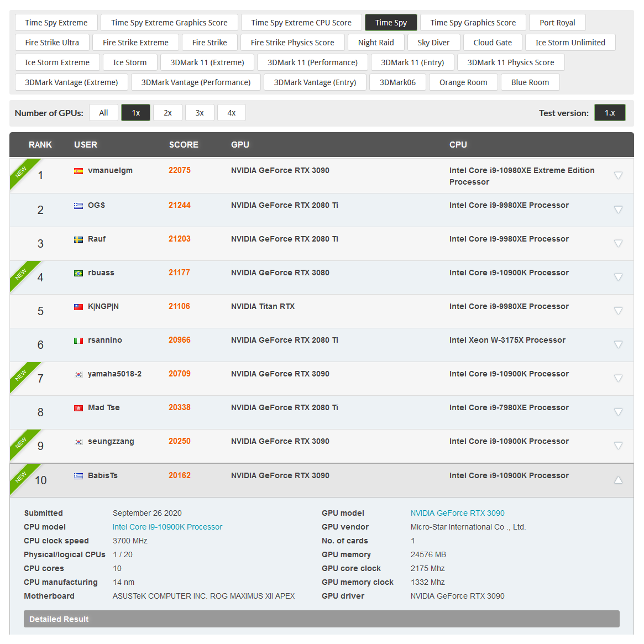
Task: Open user K|NGP|N's entry
Action: [103, 306]
